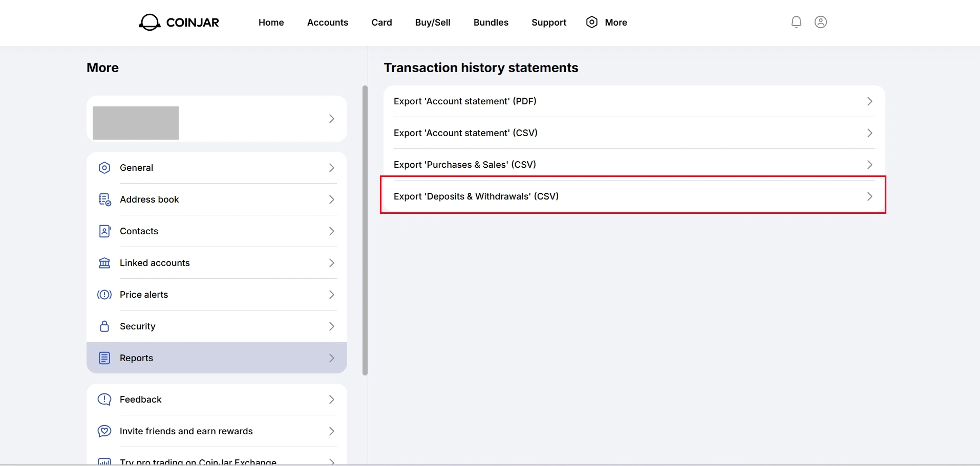Screen dimensions: 980x466
Task: Open the Feedback label
Action: [x=141, y=400]
